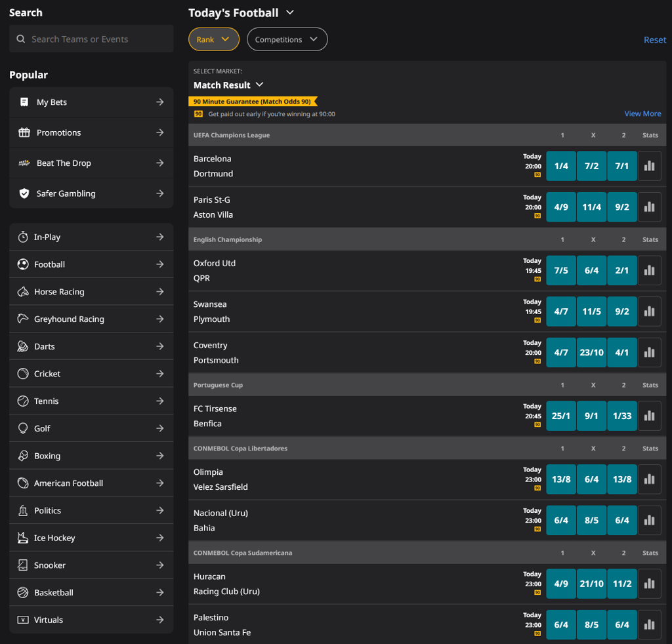Viewport: 672px width, 644px height.
Task: Click the 90 Minute Guarantee banner
Action: [x=253, y=102]
